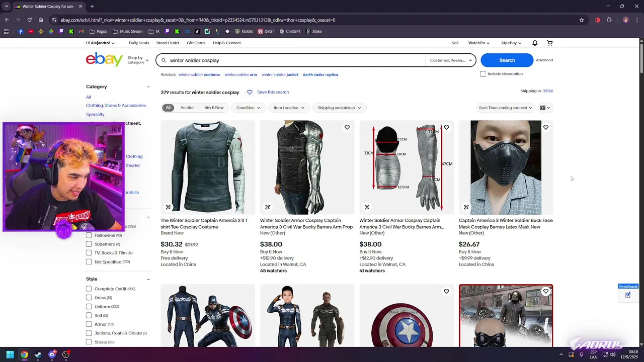
Task: Check the Not Specified theme filter
Action: click(x=89, y=262)
